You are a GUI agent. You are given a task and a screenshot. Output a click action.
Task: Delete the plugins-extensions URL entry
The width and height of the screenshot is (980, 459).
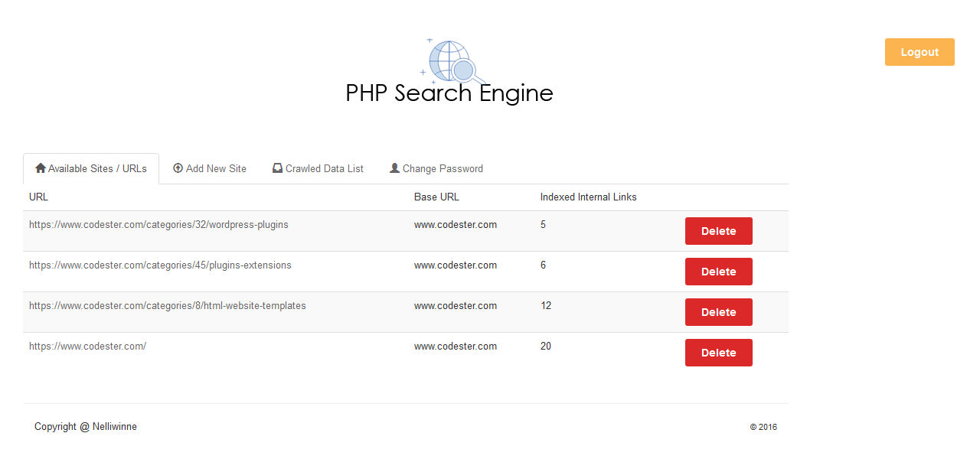[718, 272]
